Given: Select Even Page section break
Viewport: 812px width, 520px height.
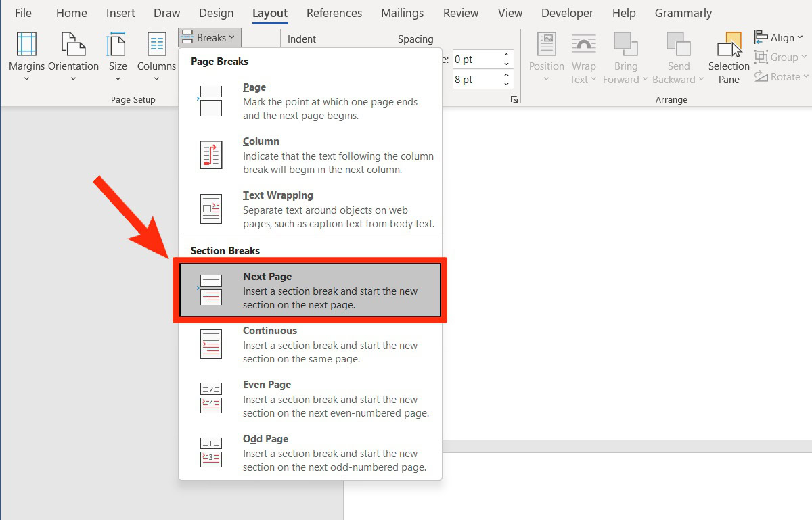Looking at the screenshot, I should (x=310, y=398).
